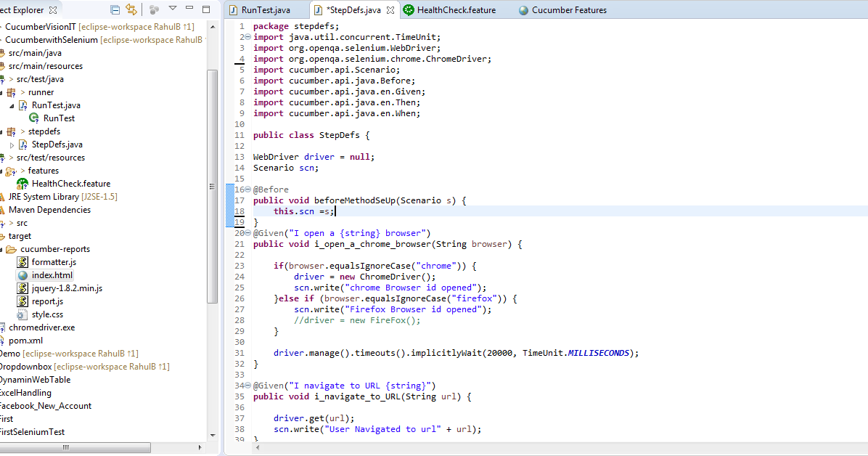This screenshot has width=868, height=456.
Task: Enable Link with Editor in Project Explorer
Action: click(x=131, y=9)
